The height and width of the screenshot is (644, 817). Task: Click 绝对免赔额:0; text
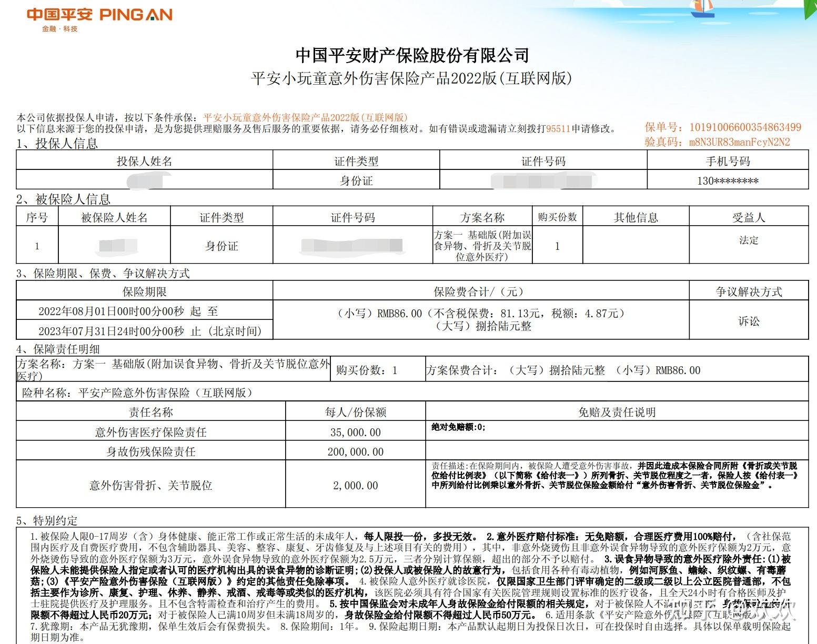click(459, 427)
